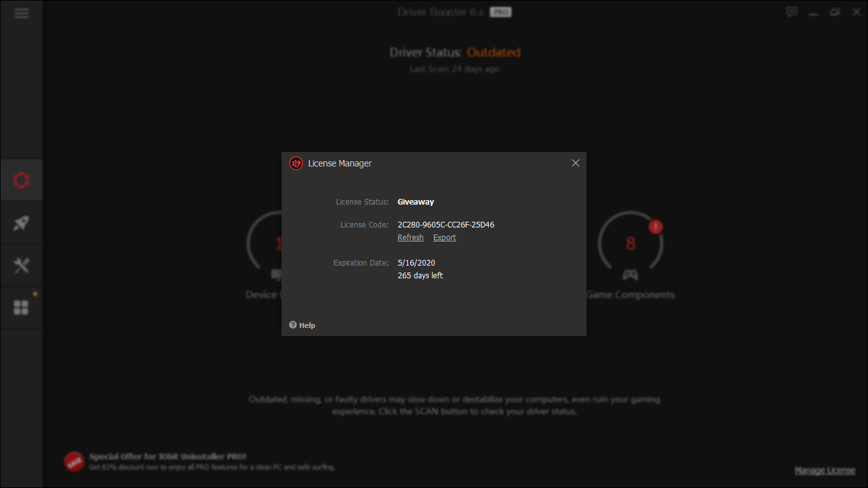Viewport: 868px width, 488px height.
Task: Click the Manage License link
Action: coord(825,471)
